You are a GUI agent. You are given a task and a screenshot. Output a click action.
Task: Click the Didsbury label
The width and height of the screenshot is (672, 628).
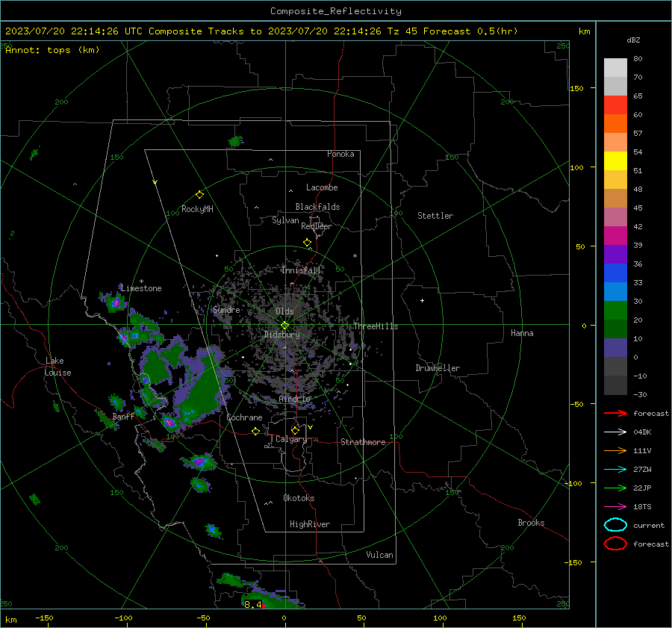281,335
